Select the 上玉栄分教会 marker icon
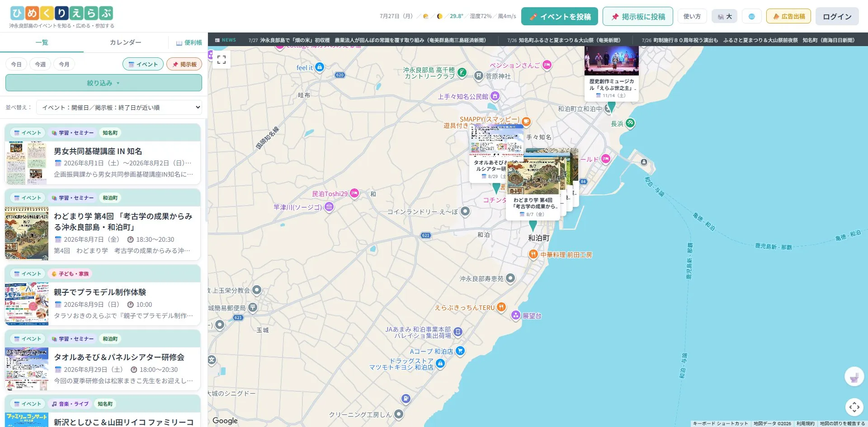 pyautogui.click(x=257, y=290)
